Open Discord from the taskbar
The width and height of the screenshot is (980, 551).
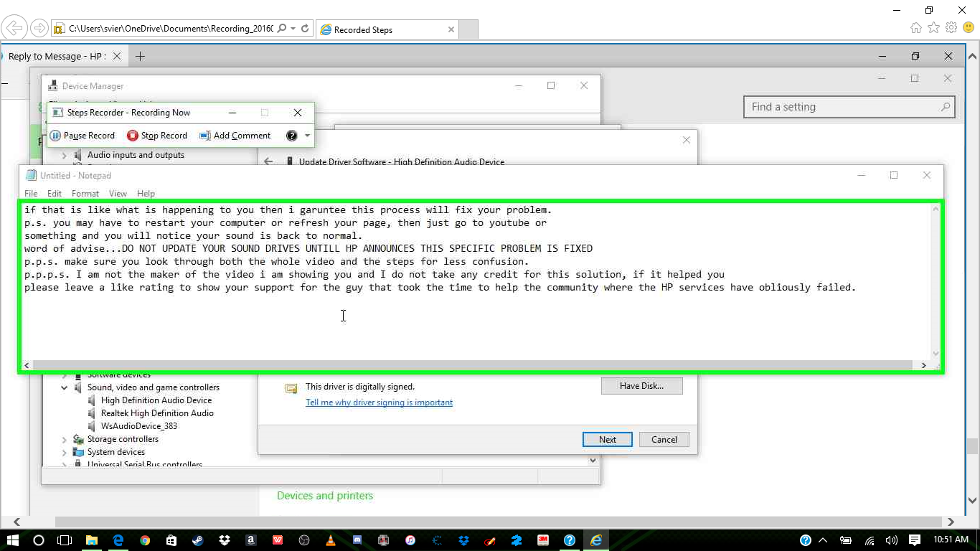(x=357, y=540)
